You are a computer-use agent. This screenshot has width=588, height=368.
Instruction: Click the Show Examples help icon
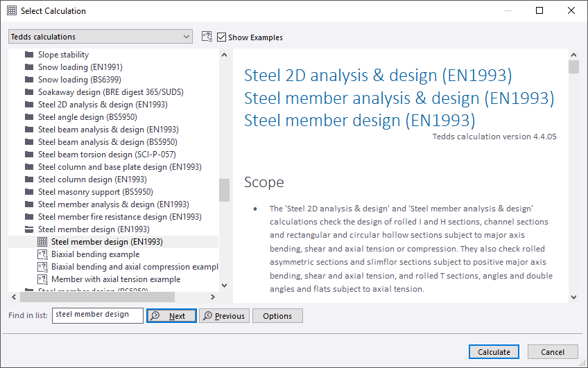coord(207,37)
